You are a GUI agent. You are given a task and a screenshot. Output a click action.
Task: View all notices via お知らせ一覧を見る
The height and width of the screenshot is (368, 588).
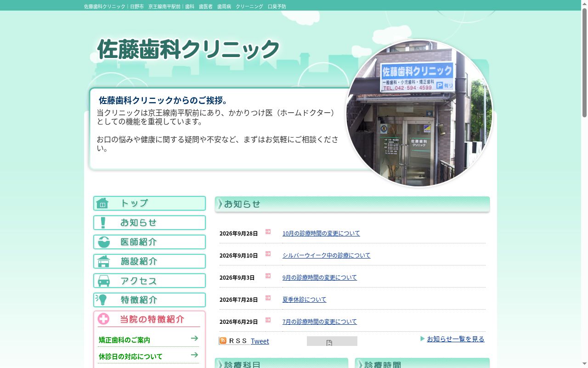(x=456, y=339)
